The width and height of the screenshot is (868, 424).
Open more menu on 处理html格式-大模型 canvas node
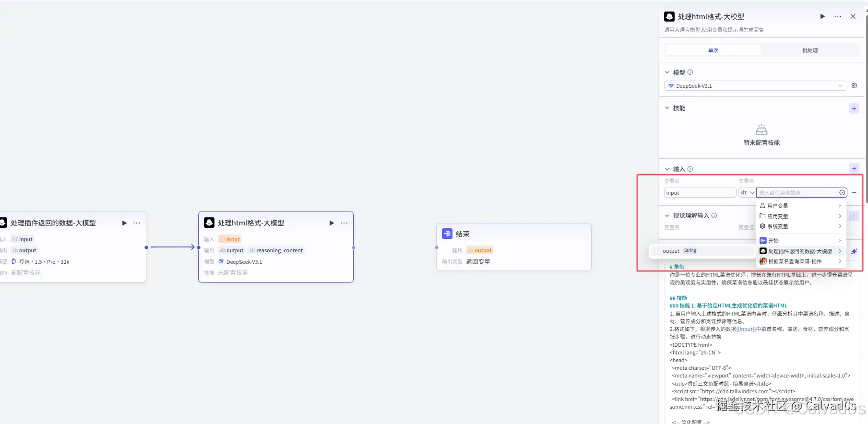(344, 223)
